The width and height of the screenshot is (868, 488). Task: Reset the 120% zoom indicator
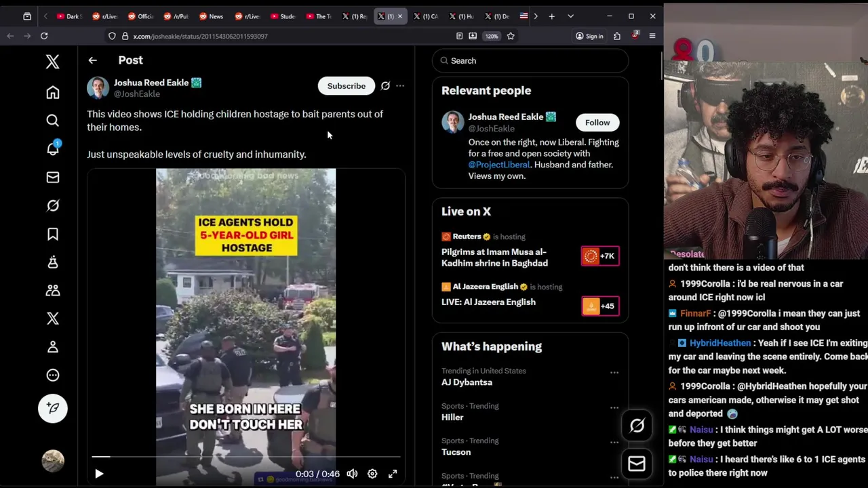pyautogui.click(x=492, y=36)
